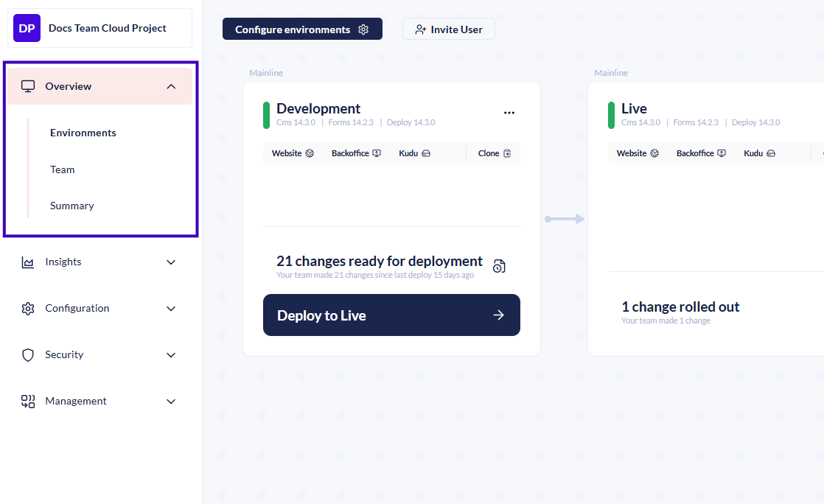Click the Configure environments button

click(302, 29)
